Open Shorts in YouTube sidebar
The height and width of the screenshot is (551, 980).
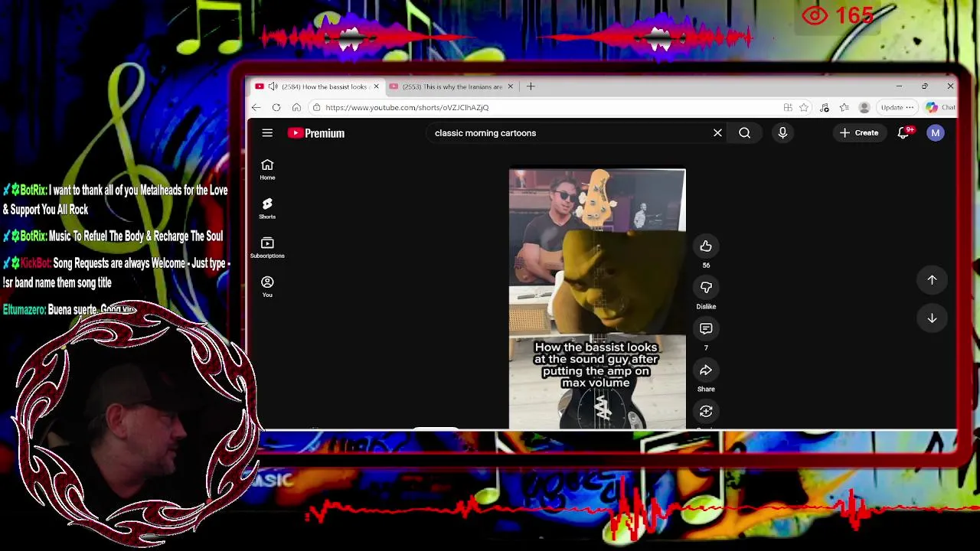tap(267, 209)
